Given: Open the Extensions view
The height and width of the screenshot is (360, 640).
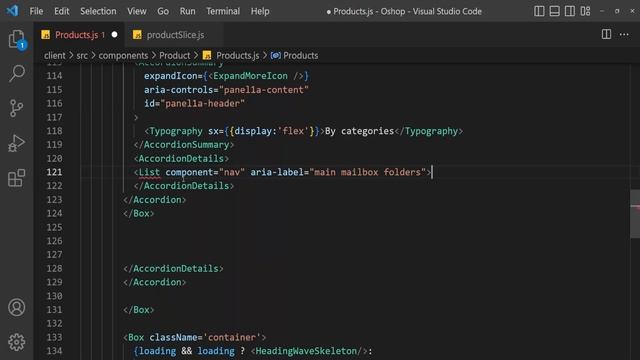Looking at the screenshot, I should 17,178.
